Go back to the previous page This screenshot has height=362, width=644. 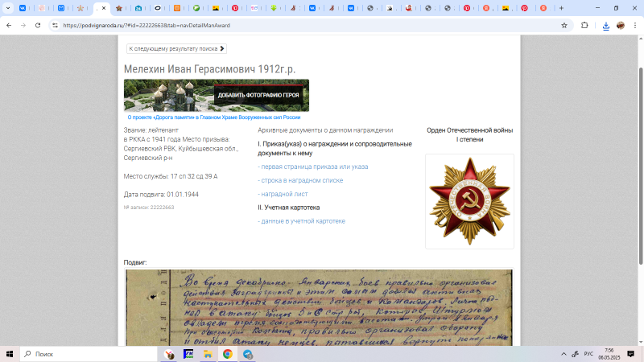9,26
